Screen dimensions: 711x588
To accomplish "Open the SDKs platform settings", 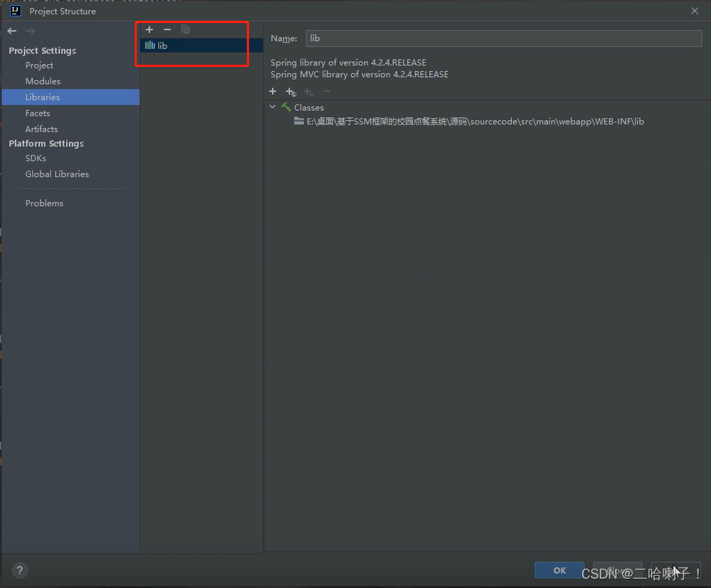I will tap(35, 158).
